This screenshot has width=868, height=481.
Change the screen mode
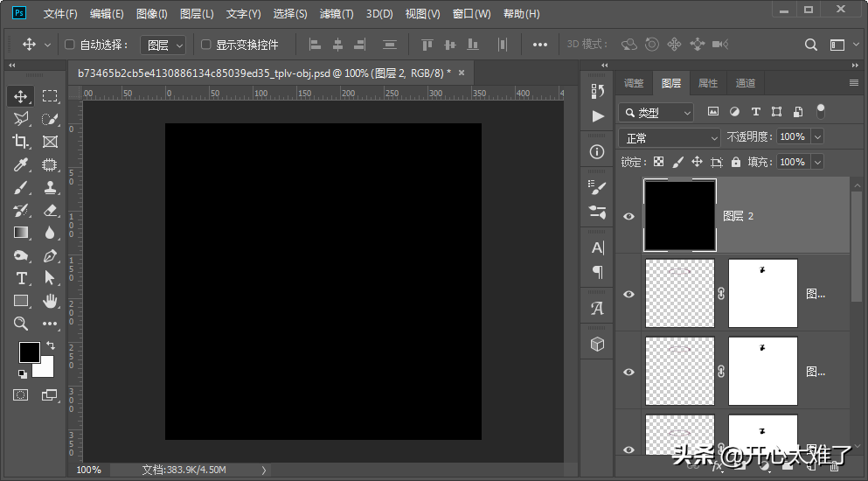coord(49,395)
